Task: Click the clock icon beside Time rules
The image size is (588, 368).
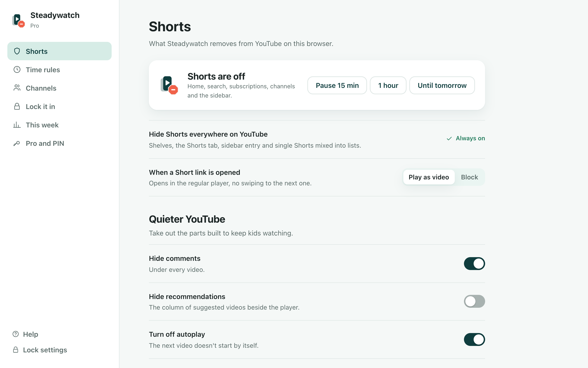Action: click(x=17, y=70)
